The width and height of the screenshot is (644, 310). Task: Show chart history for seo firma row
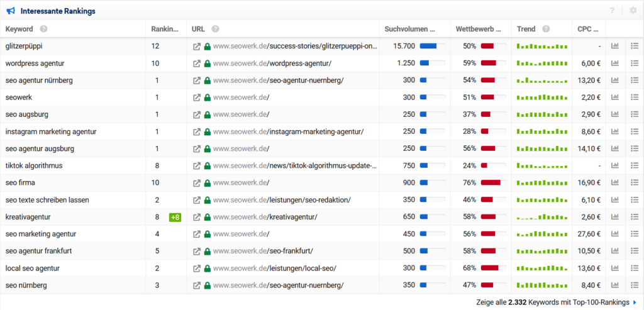615,183
